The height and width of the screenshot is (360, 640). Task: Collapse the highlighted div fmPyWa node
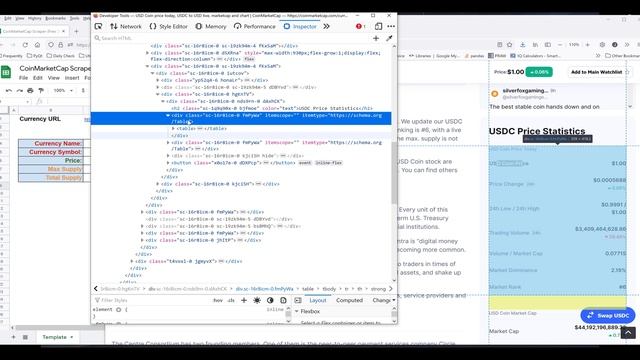pos(168,116)
